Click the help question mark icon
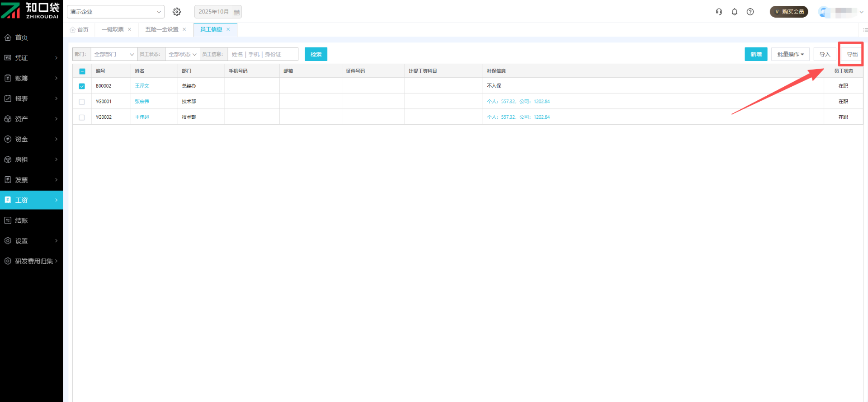This screenshot has height=402, width=868. point(750,12)
